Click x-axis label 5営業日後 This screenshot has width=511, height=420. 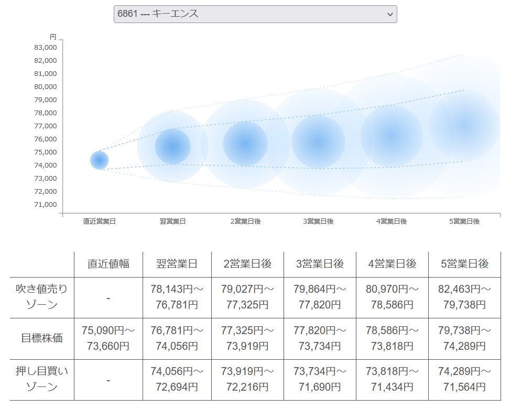(x=464, y=222)
